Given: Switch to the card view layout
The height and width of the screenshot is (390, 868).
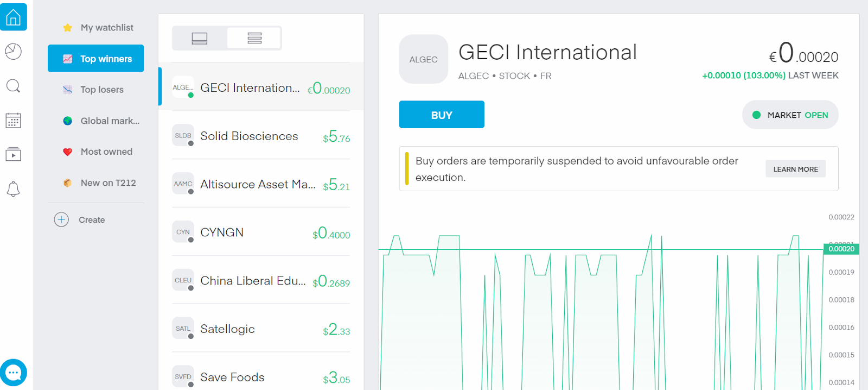Looking at the screenshot, I should [x=200, y=38].
